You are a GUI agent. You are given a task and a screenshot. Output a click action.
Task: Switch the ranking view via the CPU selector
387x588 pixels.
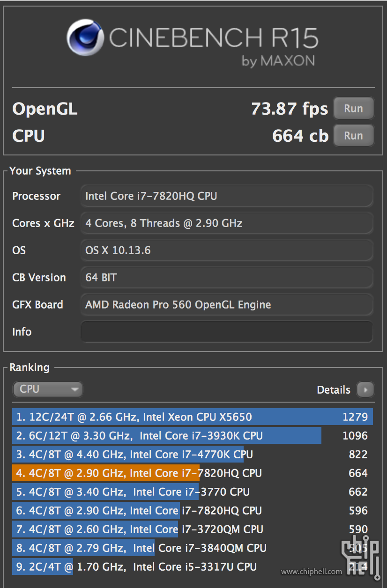47,389
